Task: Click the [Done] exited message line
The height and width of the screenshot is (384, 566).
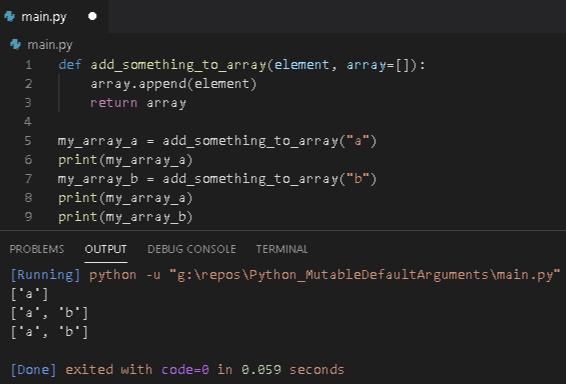Action: coord(177,370)
